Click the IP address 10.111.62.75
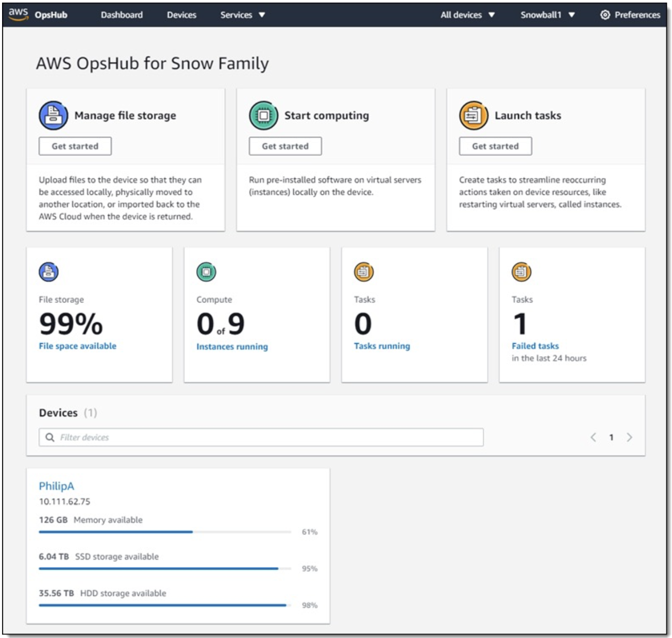This screenshot has height=638, width=672. click(x=64, y=501)
